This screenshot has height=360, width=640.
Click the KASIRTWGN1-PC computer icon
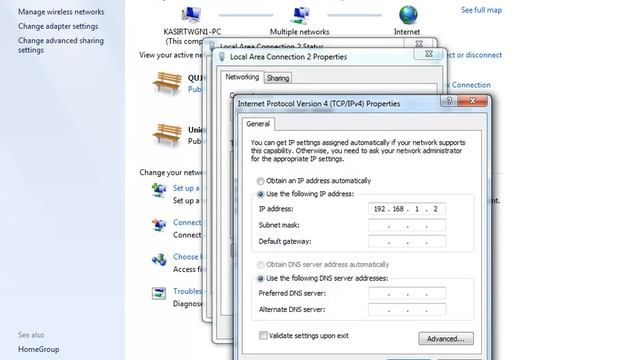pos(191,14)
